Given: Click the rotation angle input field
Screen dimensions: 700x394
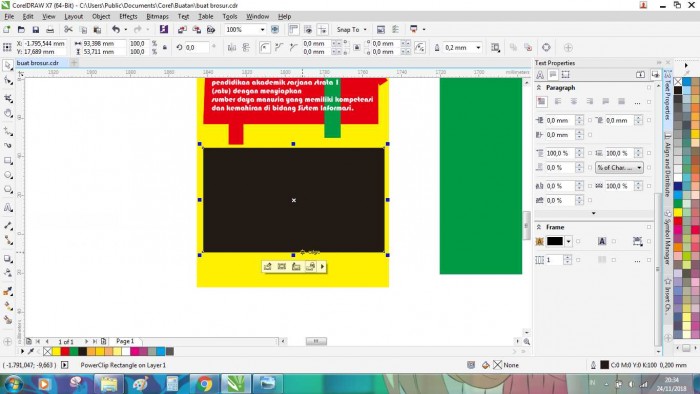Looking at the screenshot, I should [x=196, y=47].
